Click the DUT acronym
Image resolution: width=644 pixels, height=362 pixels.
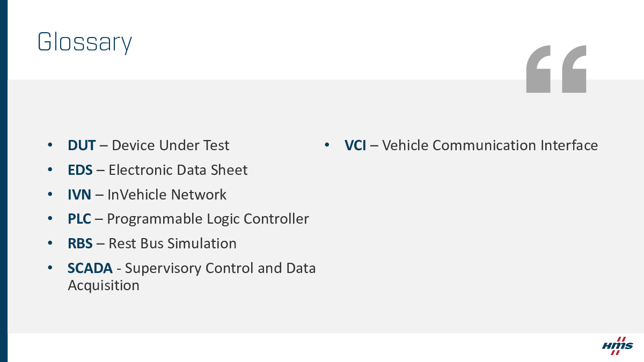[82, 145]
